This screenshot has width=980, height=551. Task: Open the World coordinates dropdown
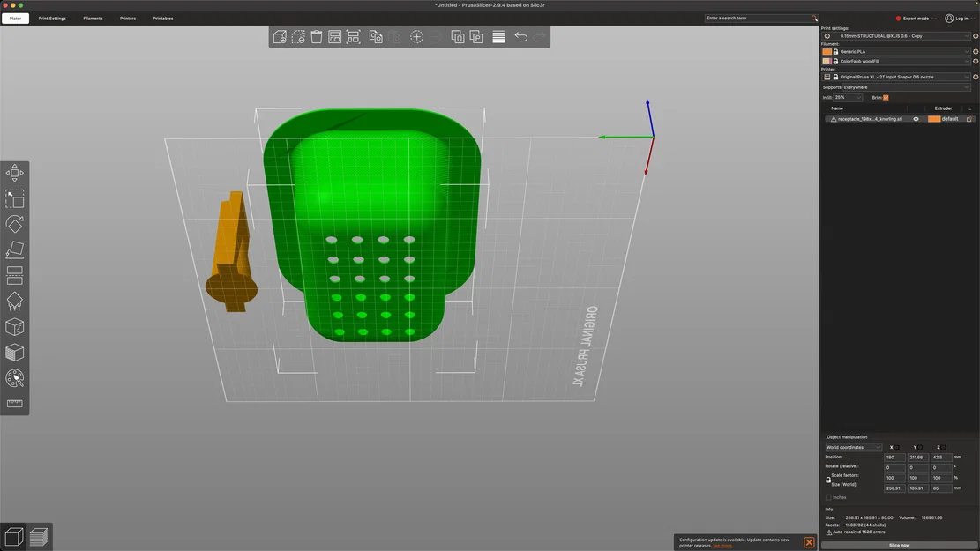pyautogui.click(x=853, y=447)
